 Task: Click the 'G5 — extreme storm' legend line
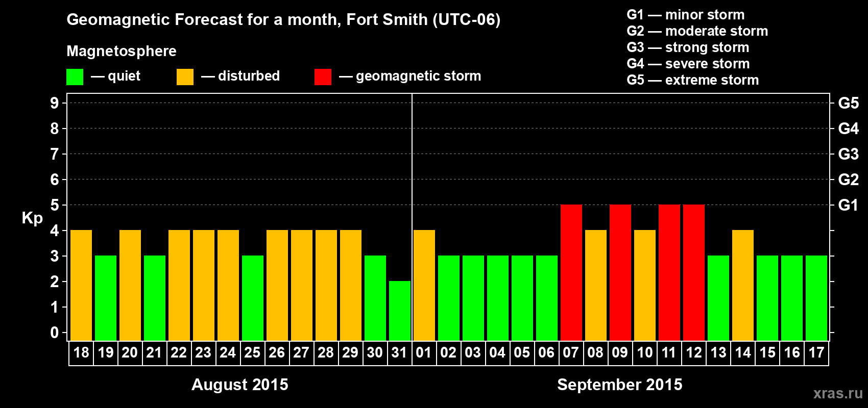click(693, 80)
